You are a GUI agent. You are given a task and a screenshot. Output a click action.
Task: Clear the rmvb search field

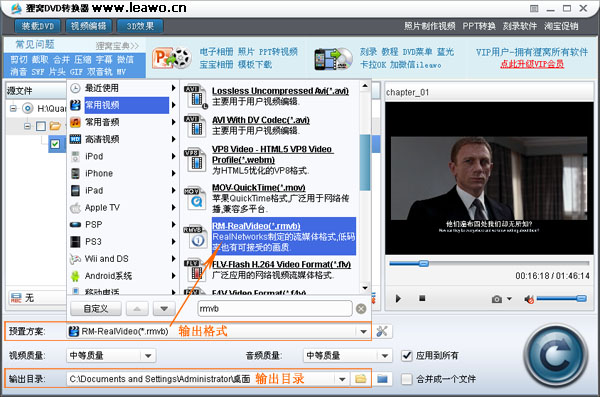point(361,309)
